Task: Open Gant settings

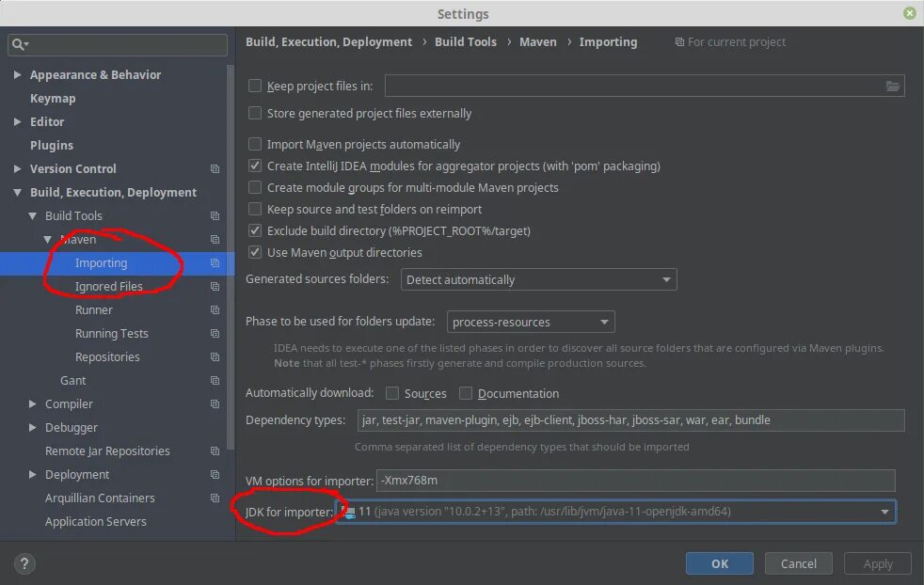Action: click(x=73, y=381)
